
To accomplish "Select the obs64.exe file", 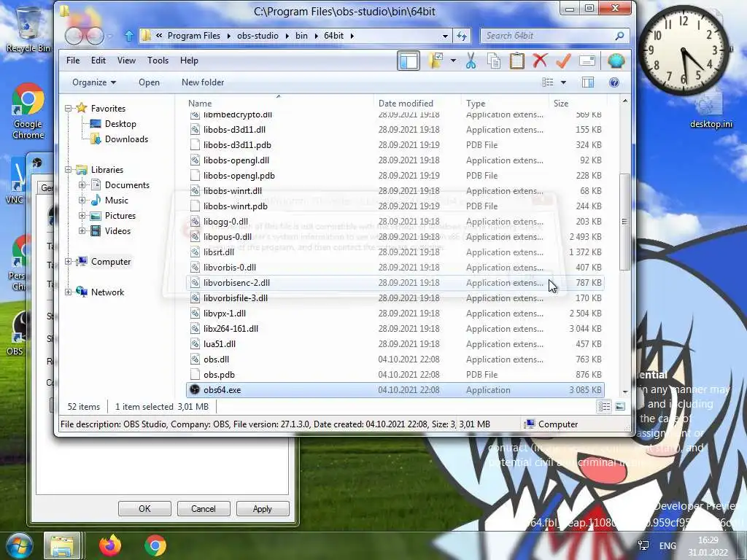I will pyautogui.click(x=395, y=390).
